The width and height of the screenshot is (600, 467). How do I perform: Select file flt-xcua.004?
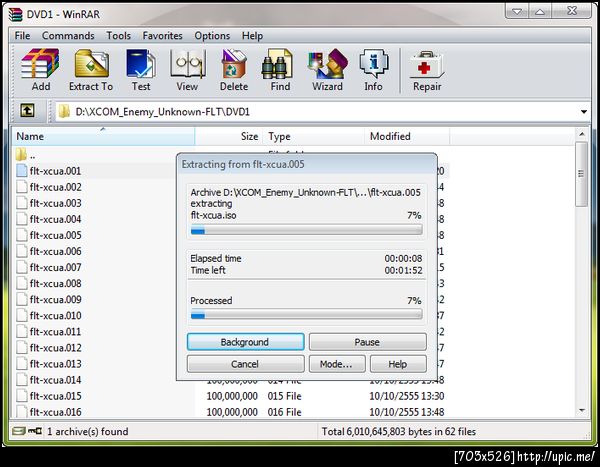55,219
